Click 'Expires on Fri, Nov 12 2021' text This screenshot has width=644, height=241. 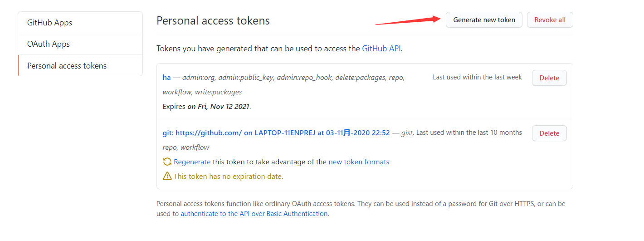point(207,107)
